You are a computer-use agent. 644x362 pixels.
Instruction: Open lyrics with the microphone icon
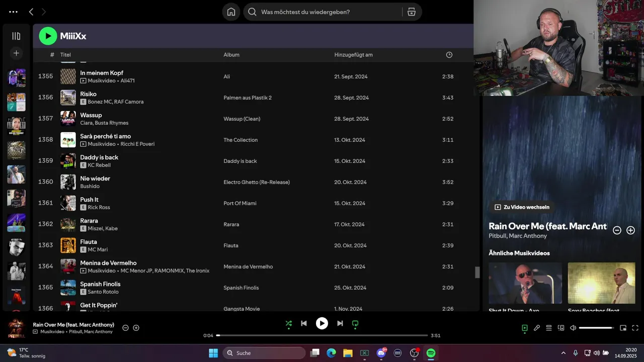pos(537,328)
